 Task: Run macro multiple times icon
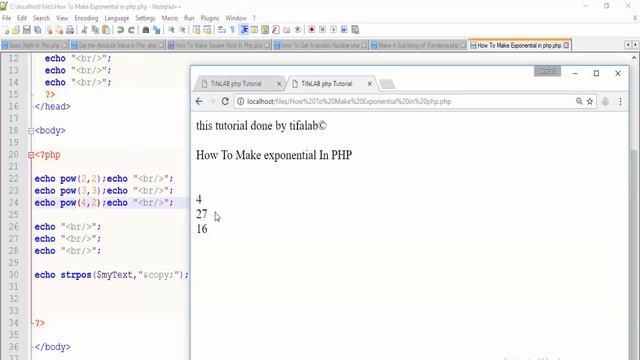click(344, 30)
